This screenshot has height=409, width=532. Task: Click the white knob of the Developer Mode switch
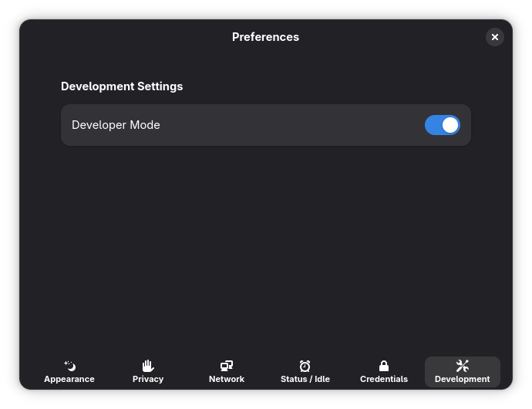click(x=450, y=125)
